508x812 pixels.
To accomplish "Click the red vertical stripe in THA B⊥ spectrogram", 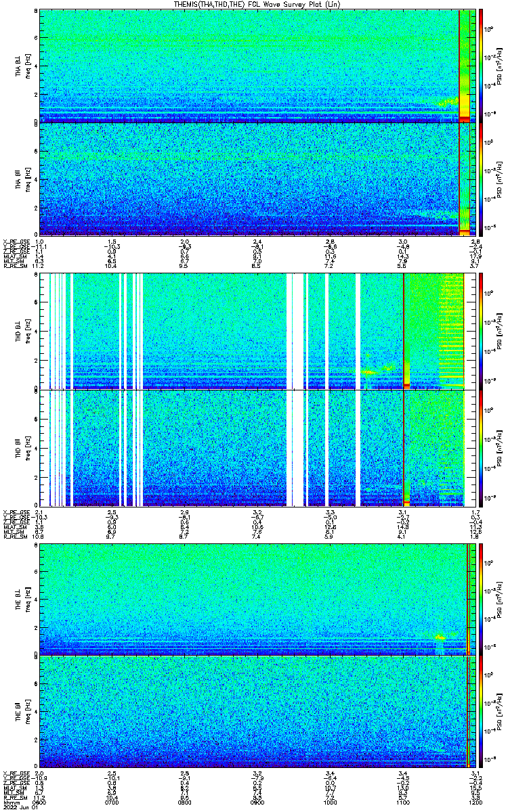I will click(x=460, y=65).
